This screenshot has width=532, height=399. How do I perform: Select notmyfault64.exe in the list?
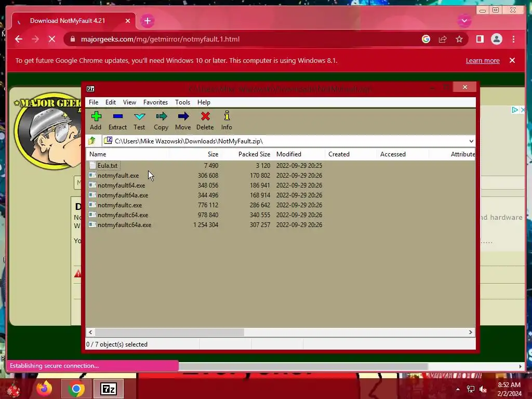pyautogui.click(x=121, y=185)
